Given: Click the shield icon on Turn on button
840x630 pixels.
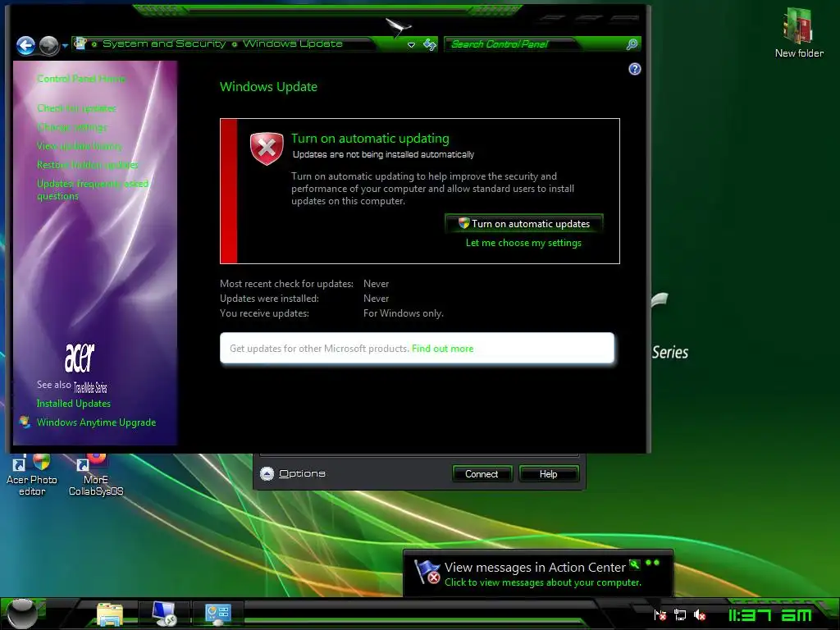Looking at the screenshot, I should coord(464,223).
